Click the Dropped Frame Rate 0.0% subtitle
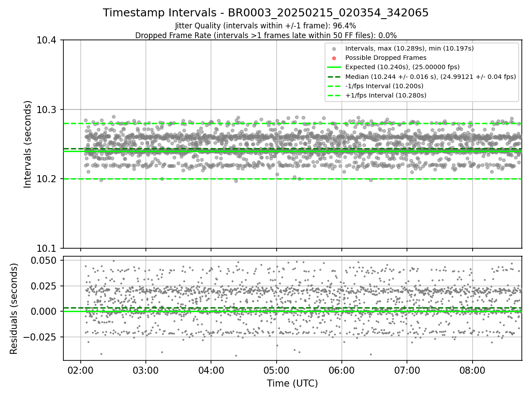Viewport: 532px width, 399px height. pos(266,35)
